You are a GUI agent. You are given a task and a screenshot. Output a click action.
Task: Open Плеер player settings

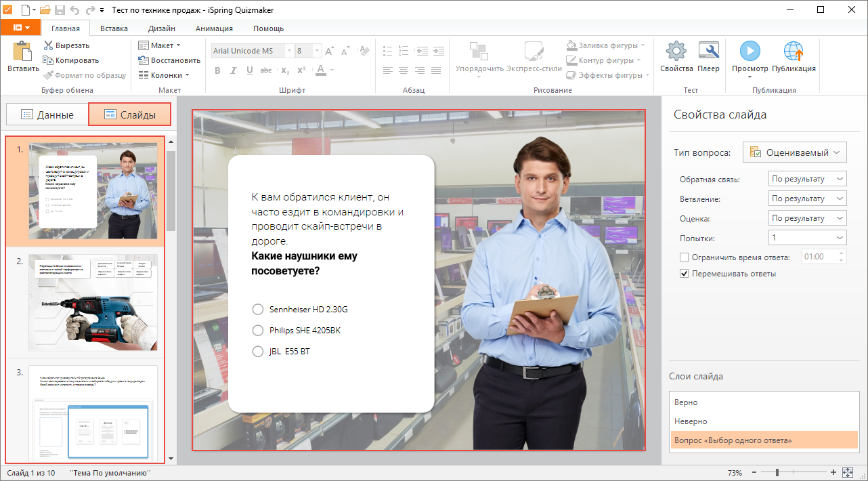coord(709,58)
